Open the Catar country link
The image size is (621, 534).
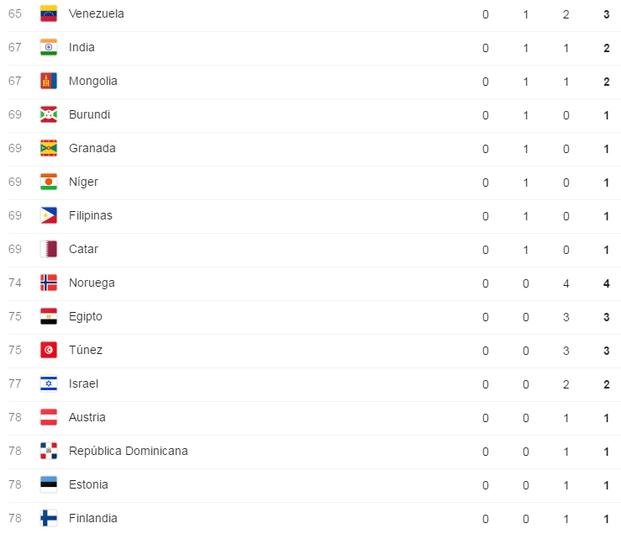(83, 249)
